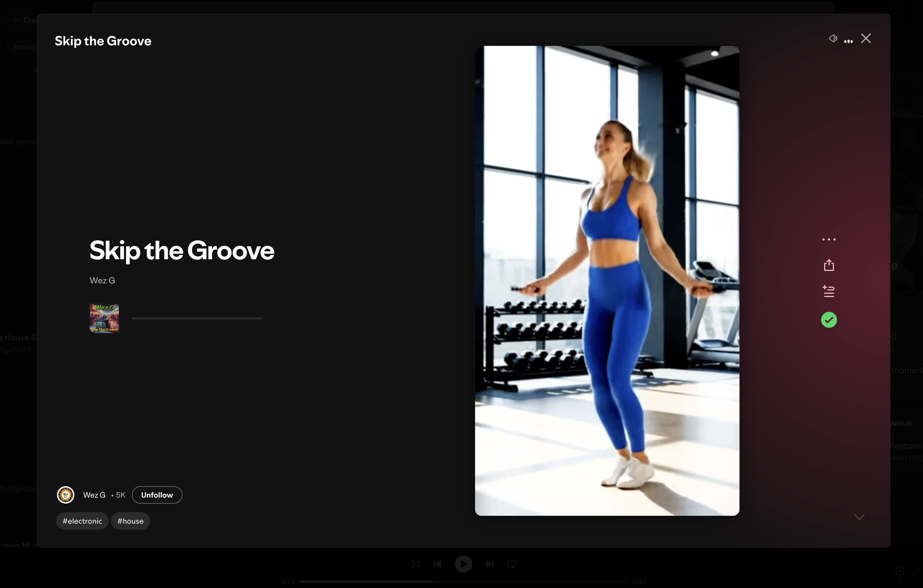Open the #electronic tag
923x588 pixels.
click(x=82, y=521)
